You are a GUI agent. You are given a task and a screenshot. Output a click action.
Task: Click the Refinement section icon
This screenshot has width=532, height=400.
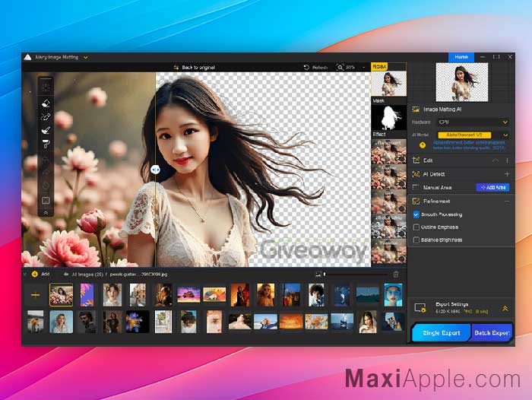point(416,202)
